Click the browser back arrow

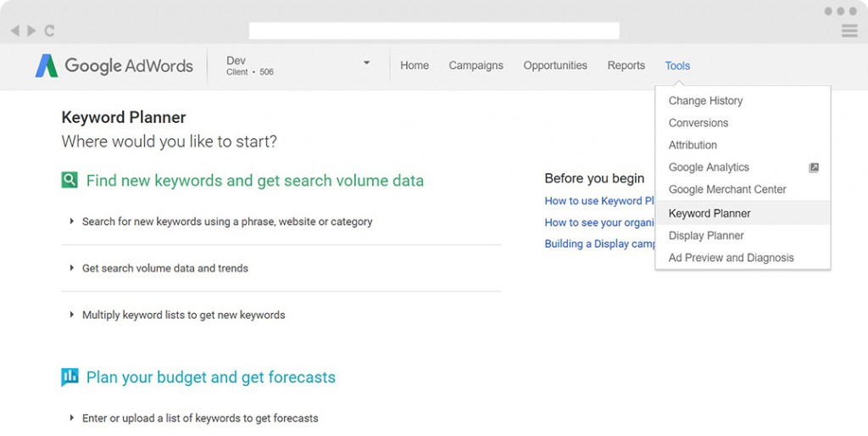[x=14, y=31]
